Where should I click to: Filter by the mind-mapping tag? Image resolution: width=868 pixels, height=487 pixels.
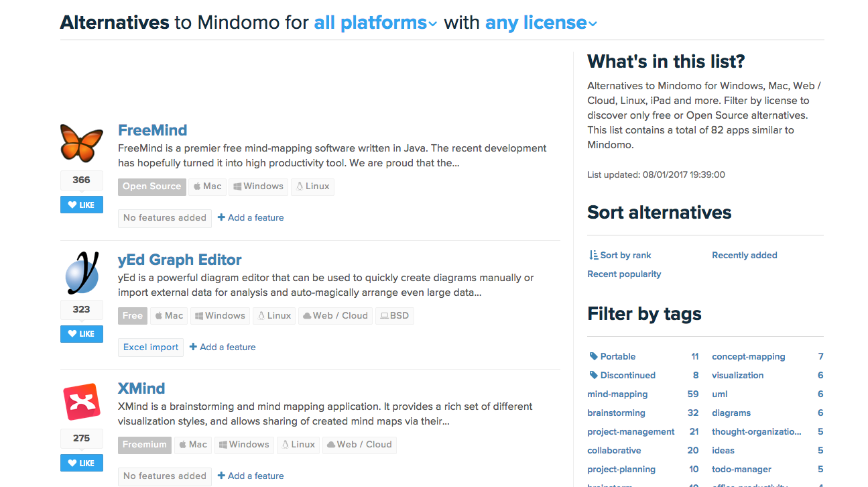coord(617,394)
